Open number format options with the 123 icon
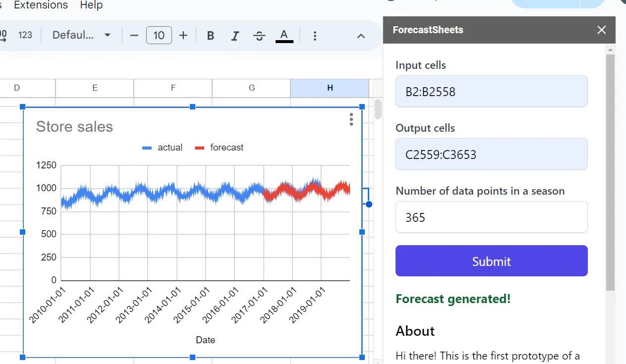626x364 pixels. [x=25, y=35]
